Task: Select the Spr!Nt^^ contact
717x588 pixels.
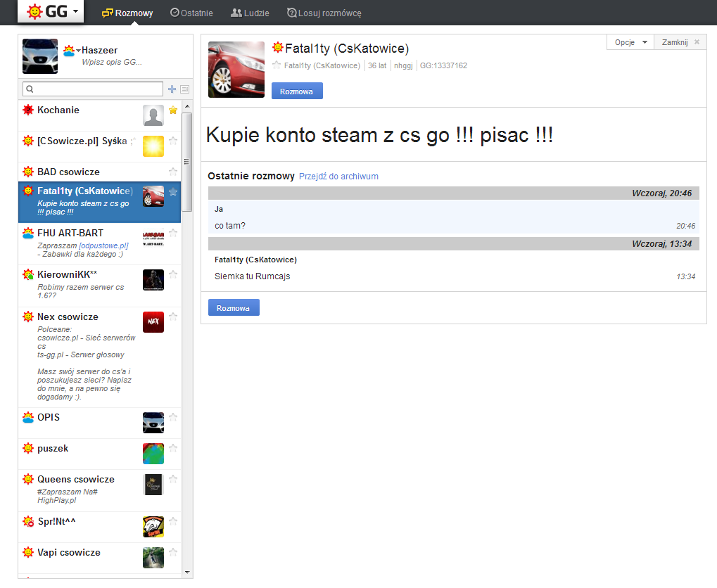Action: (x=100, y=528)
